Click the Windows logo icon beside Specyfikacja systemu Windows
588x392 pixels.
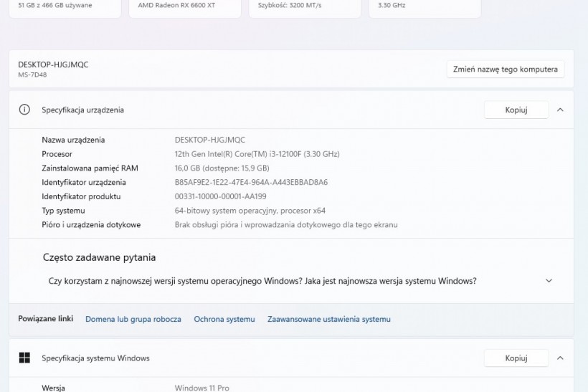click(x=24, y=358)
